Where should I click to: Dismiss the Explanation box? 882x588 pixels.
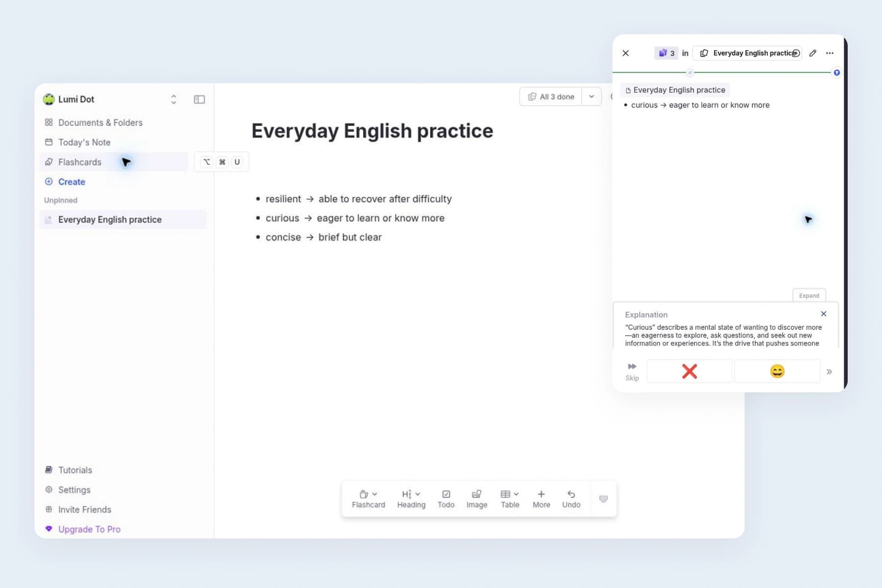click(824, 314)
